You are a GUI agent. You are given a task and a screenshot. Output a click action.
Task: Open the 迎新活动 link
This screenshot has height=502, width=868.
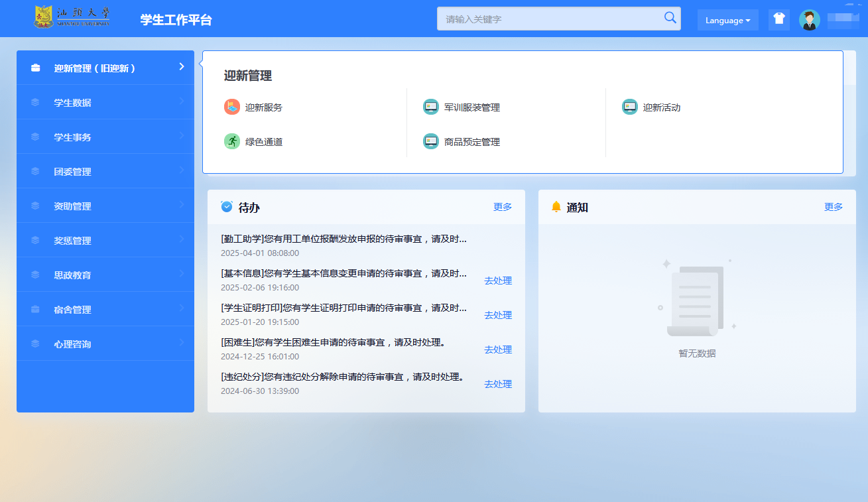coord(662,107)
